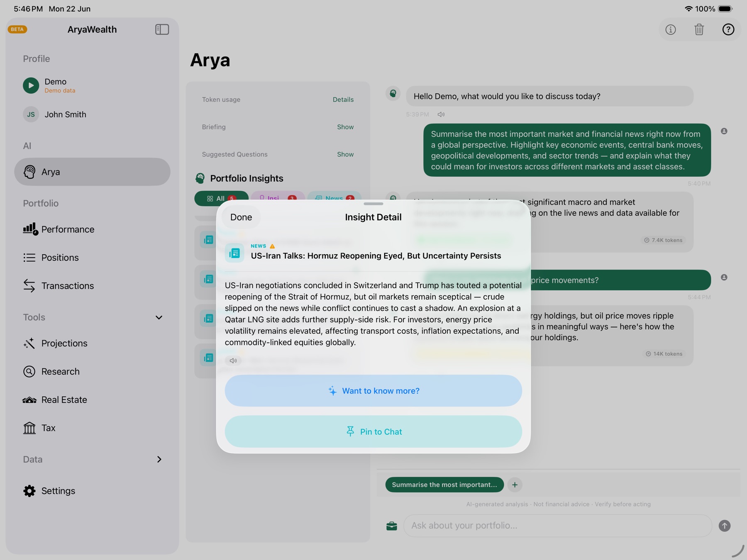Click the warning triangle next to NEWS
Image resolution: width=747 pixels, height=560 pixels.
[272, 246]
